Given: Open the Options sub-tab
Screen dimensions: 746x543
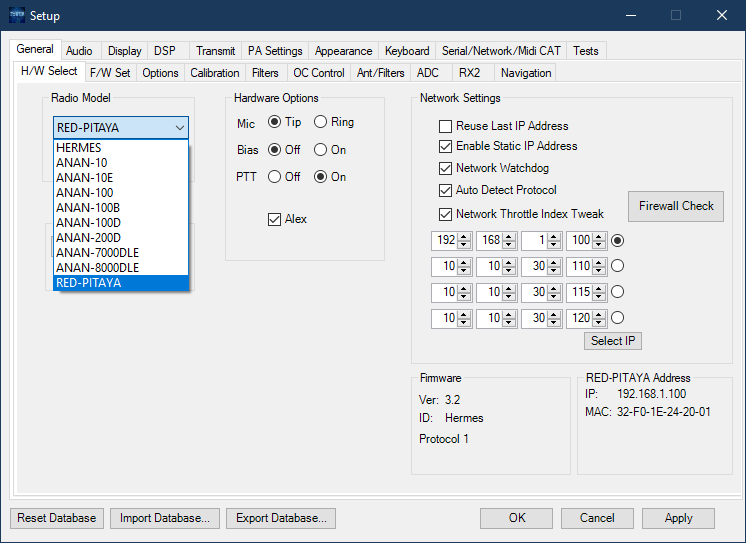Looking at the screenshot, I should tap(160, 73).
